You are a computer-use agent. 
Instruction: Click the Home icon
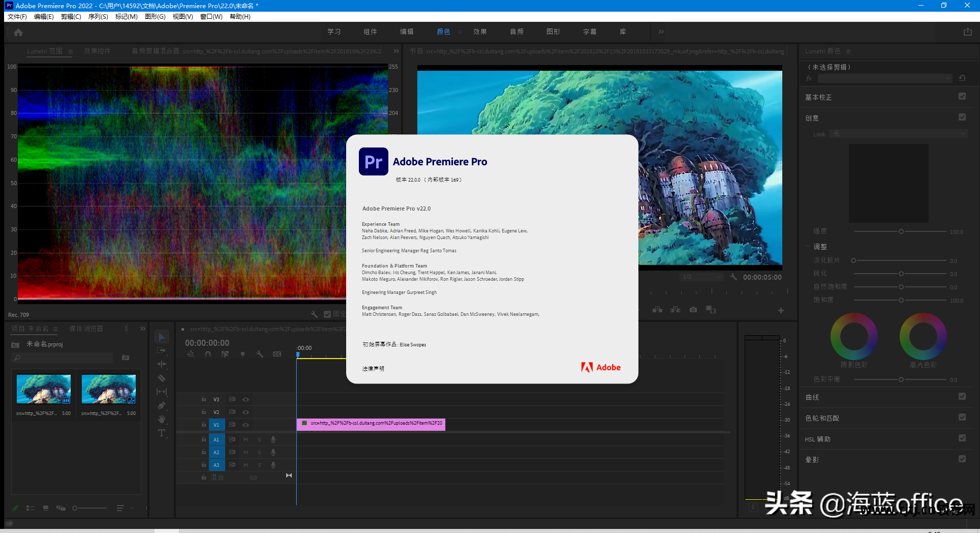(x=18, y=32)
